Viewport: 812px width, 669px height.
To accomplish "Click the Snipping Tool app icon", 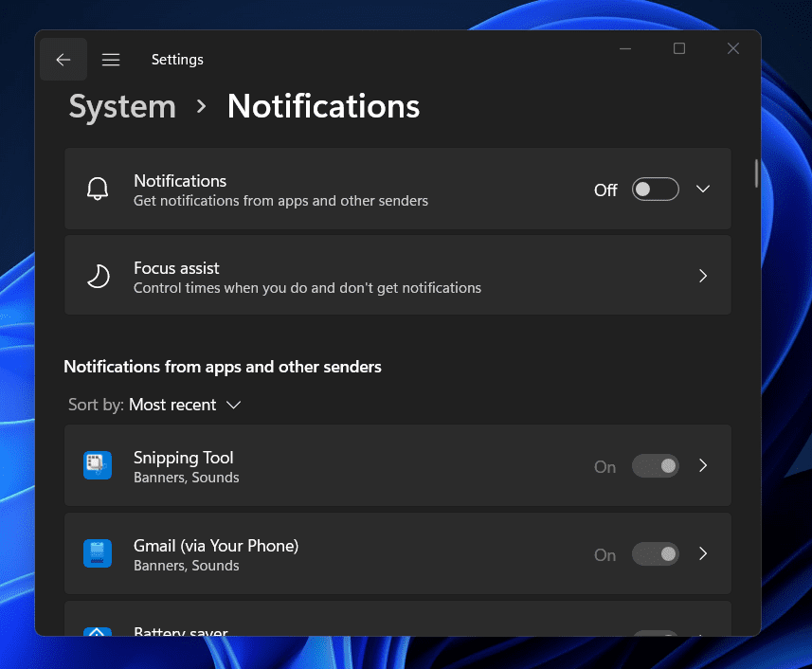I will tap(98, 465).
